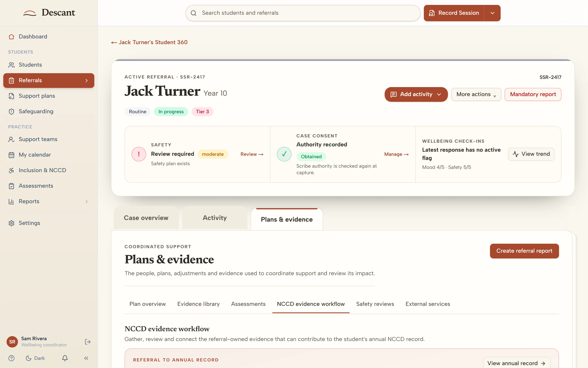Click the log out icon
Screen dimensions: 588x368
pos(88,342)
